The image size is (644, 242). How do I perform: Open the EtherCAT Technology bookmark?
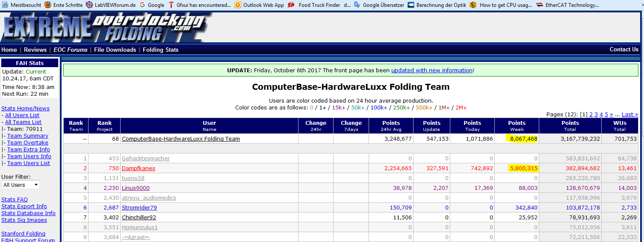568,5
